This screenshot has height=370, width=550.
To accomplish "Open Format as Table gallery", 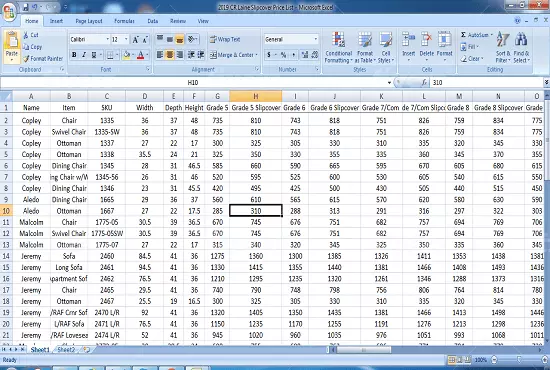I will [x=365, y=47].
